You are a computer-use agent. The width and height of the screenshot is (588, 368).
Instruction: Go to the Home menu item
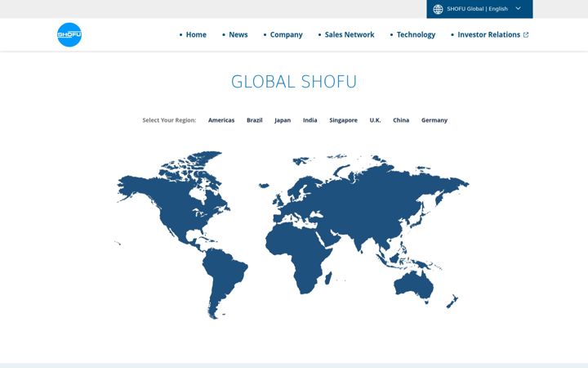tap(196, 34)
